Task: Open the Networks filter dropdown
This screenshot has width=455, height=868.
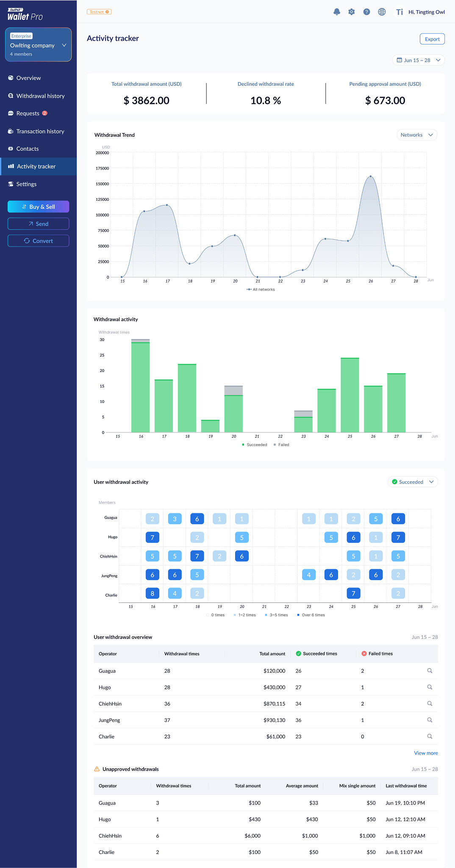Action: [x=416, y=135]
